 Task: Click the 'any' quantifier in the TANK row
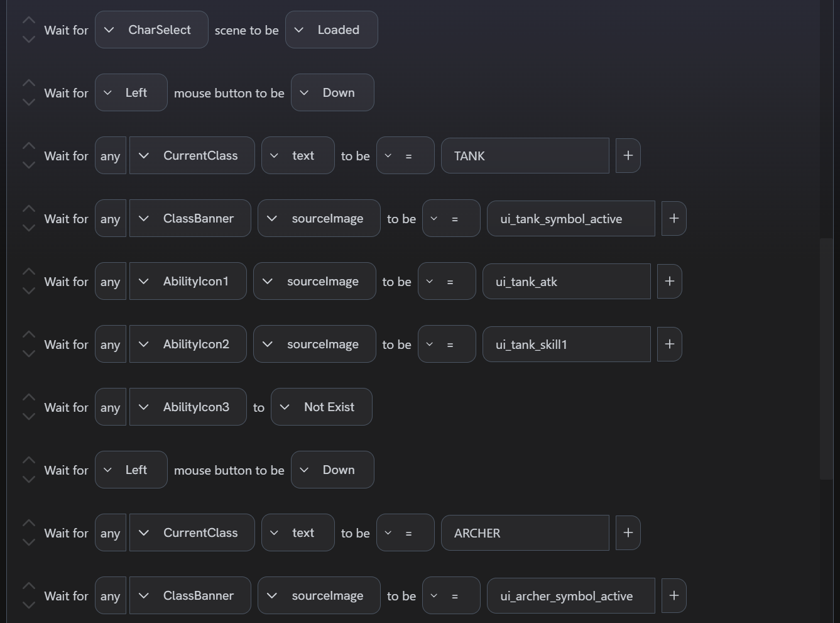tap(111, 155)
